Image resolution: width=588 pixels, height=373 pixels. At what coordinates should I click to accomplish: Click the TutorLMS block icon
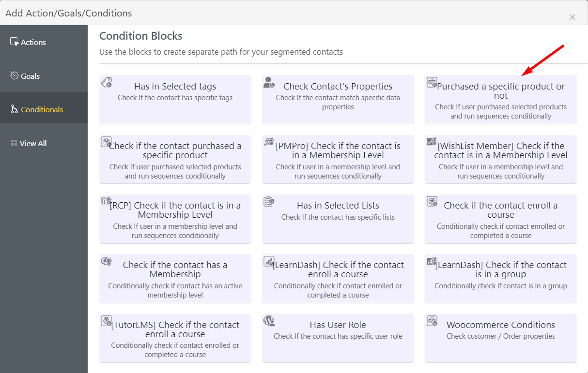[x=106, y=321]
